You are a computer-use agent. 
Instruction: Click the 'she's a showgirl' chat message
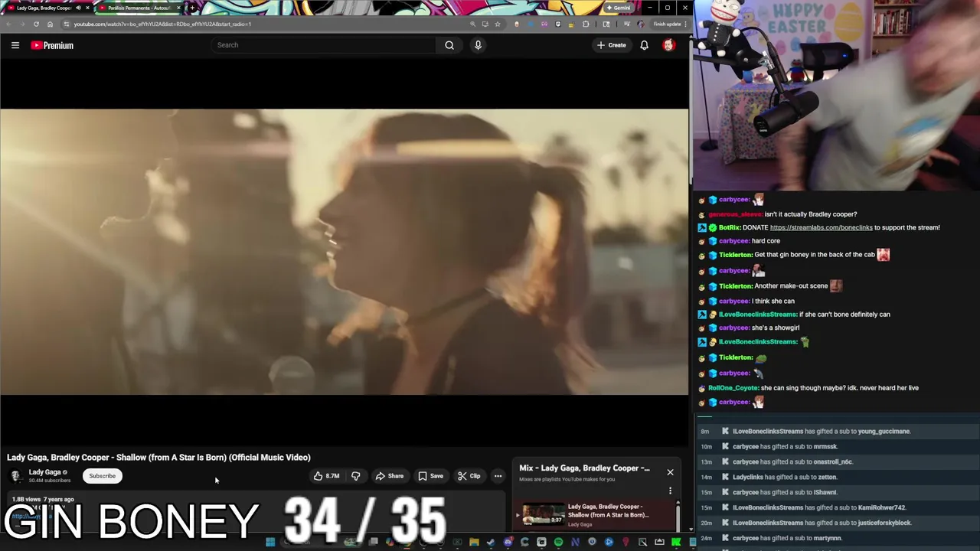[x=776, y=328]
